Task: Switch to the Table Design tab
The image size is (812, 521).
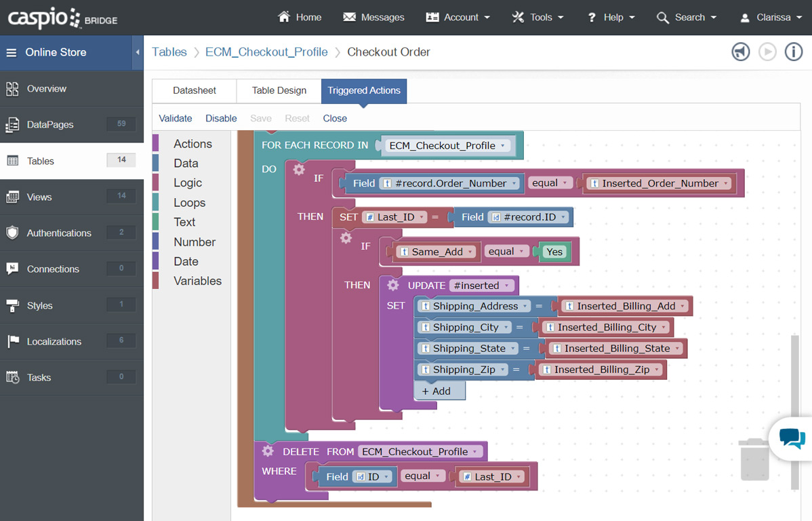Action: click(279, 91)
